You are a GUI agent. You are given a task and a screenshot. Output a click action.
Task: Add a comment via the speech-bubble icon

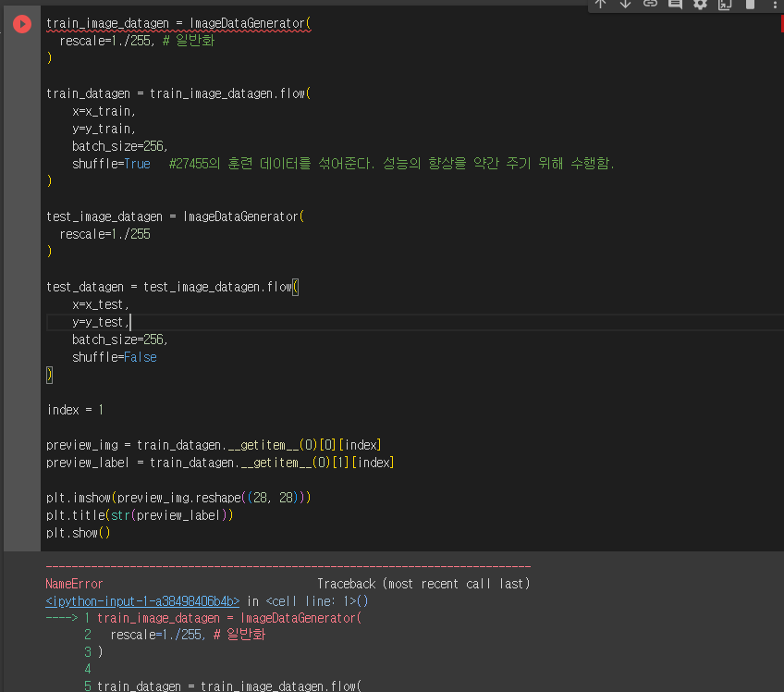pos(675,4)
